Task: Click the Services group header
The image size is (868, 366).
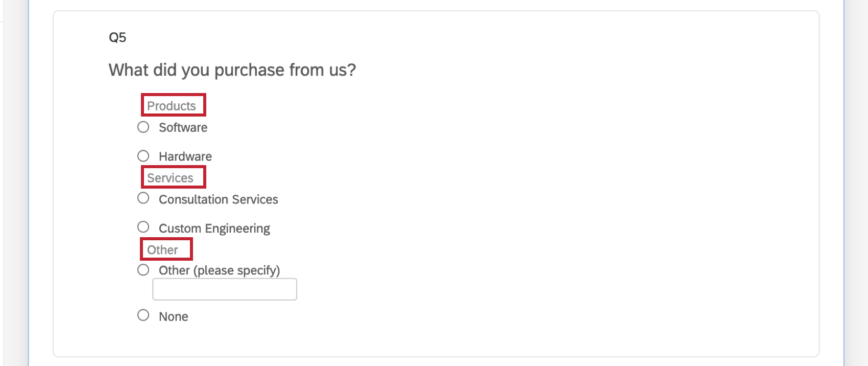Action: coord(170,177)
